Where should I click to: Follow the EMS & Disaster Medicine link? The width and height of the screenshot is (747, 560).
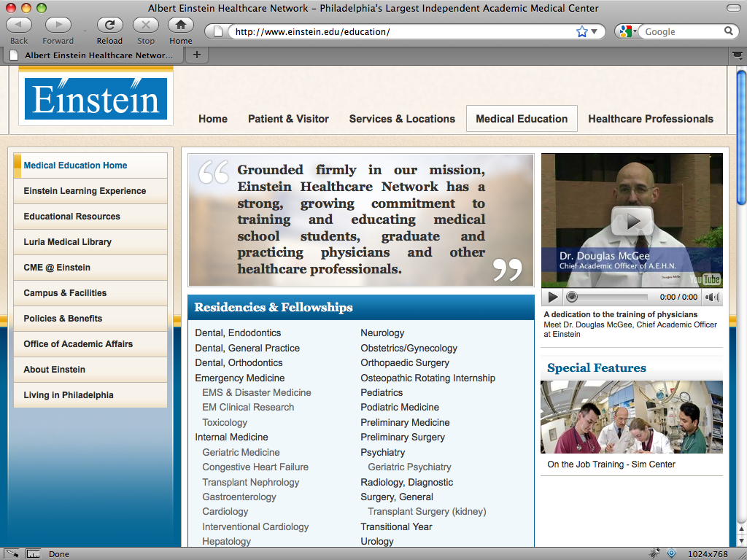click(257, 393)
